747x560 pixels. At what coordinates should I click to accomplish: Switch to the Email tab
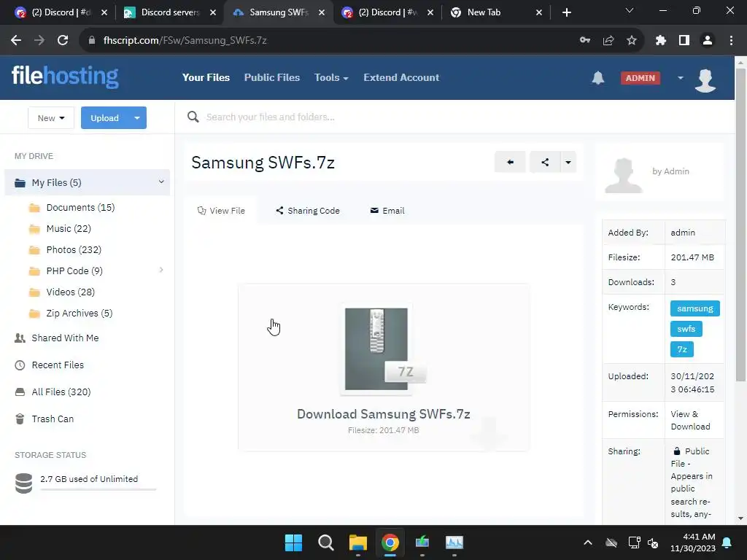387,211
